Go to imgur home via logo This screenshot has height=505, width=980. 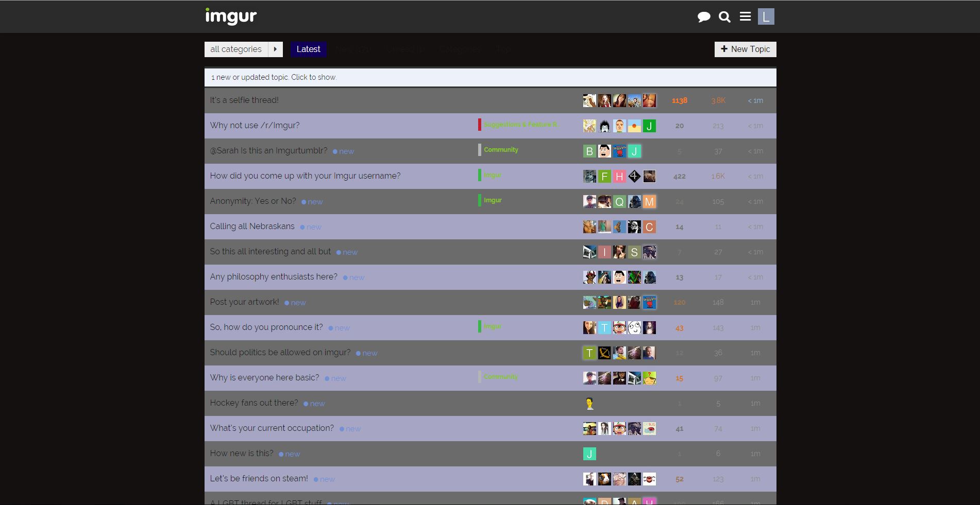tap(231, 16)
